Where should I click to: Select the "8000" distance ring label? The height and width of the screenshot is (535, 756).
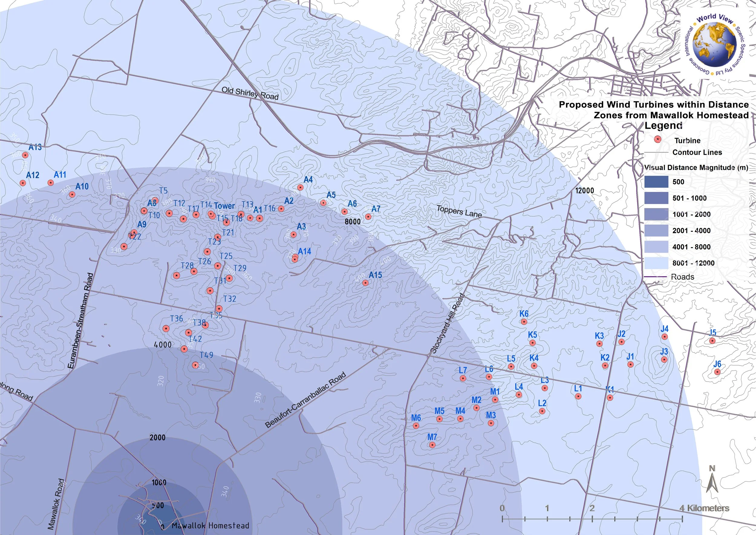click(x=353, y=222)
